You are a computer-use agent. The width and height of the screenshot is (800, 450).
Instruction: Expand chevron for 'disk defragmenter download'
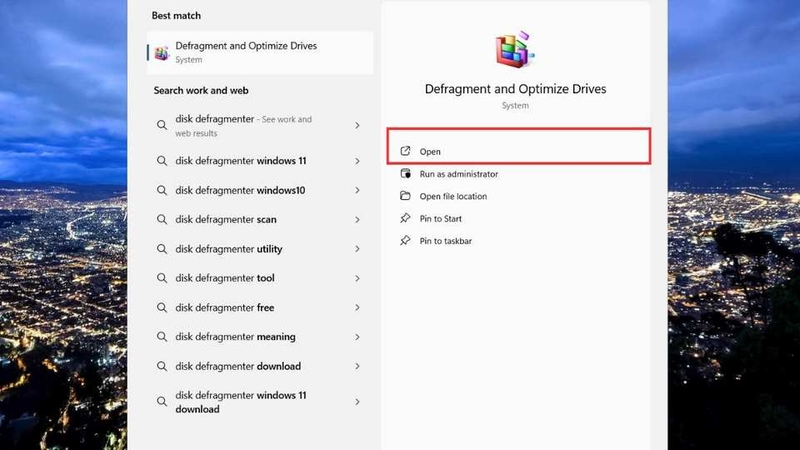click(x=357, y=366)
